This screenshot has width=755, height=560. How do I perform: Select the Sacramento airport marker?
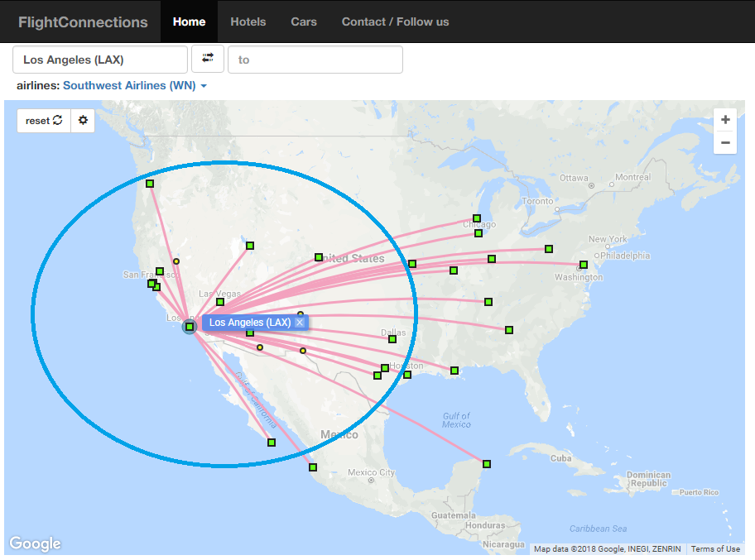(160, 271)
